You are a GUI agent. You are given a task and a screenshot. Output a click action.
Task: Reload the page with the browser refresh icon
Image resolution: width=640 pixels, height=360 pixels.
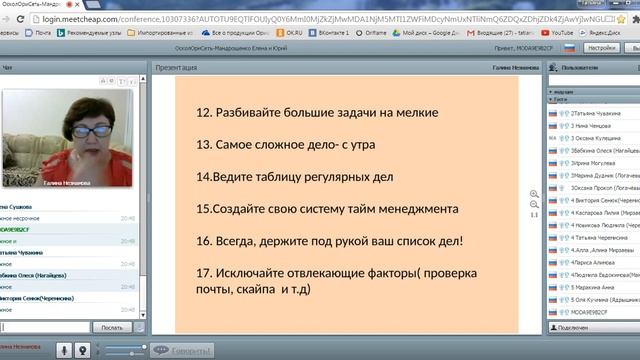click(20, 19)
